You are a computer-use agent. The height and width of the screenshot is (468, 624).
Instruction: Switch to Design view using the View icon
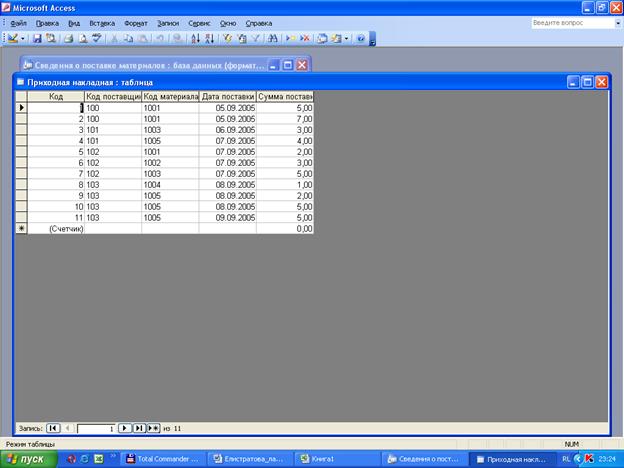coord(13,39)
